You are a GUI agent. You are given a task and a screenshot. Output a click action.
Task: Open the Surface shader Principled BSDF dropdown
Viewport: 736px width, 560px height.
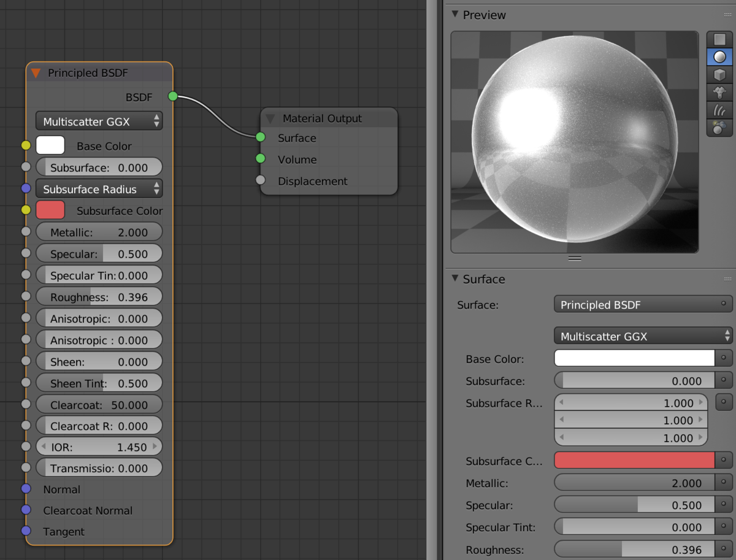(643, 304)
